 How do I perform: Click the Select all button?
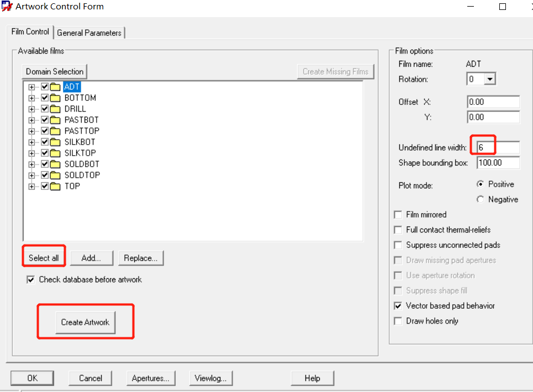click(44, 258)
